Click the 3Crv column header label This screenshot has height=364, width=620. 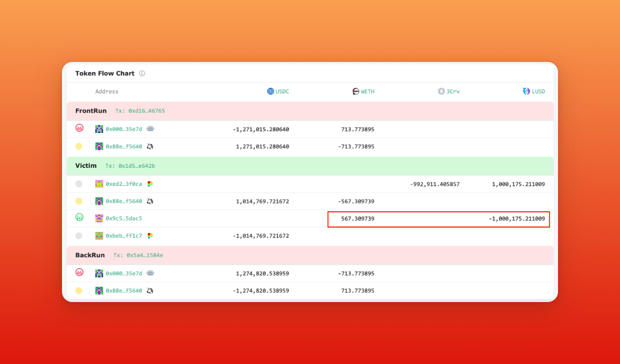pyautogui.click(x=453, y=91)
